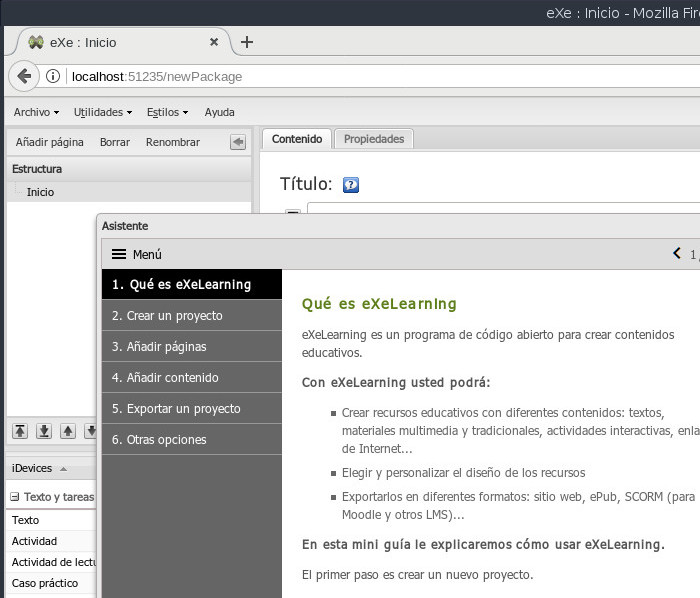Screen dimensions: 700x598
Task: Open '5. Exportar un proyecto' assistant section
Action: 192,408
